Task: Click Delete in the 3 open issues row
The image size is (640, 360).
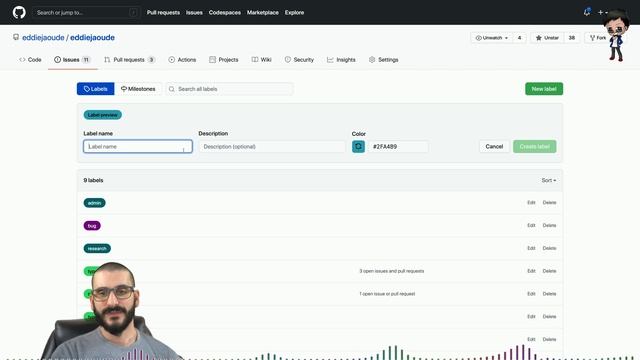Action: (x=549, y=271)
